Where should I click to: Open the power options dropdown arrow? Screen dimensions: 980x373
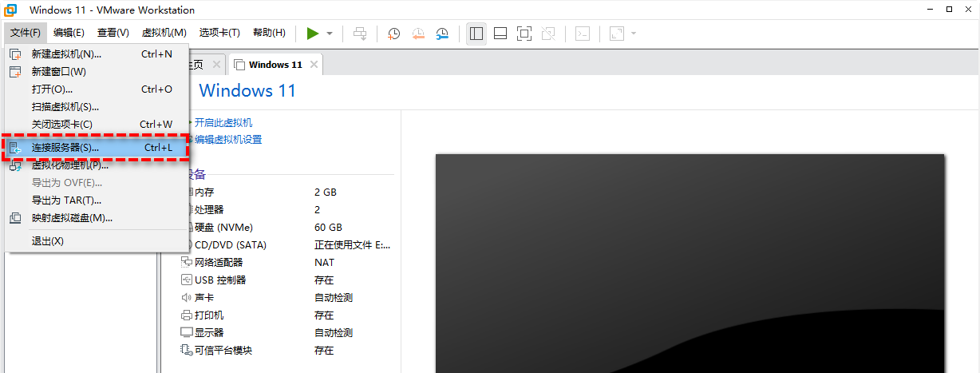coord(330,34)
